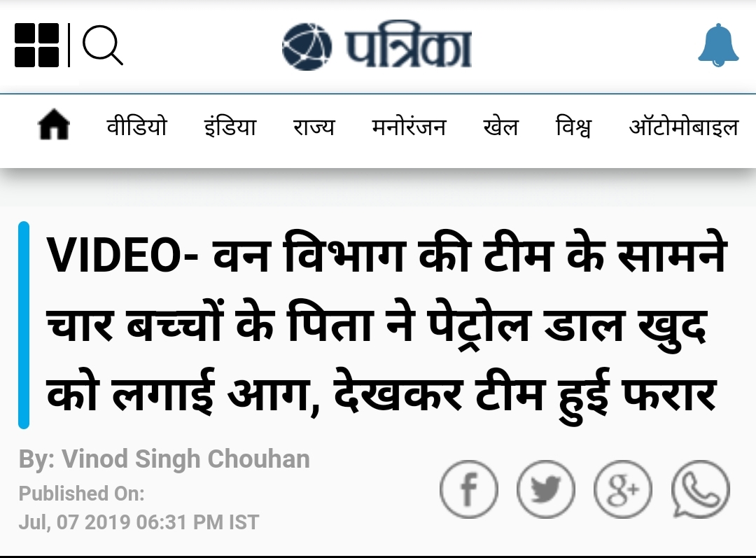The image size is (756, 558).
Task: Click the search magnifier icon
Action: (103, 46)
